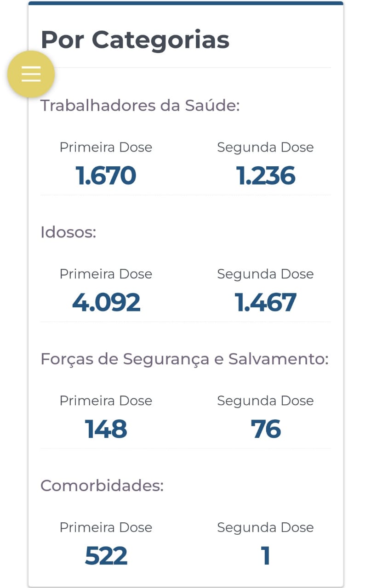The height and width of the screenshot is (588, 371).
Task: Click Primeira Dose label under Comorbidades
Action: pos(106,528)
